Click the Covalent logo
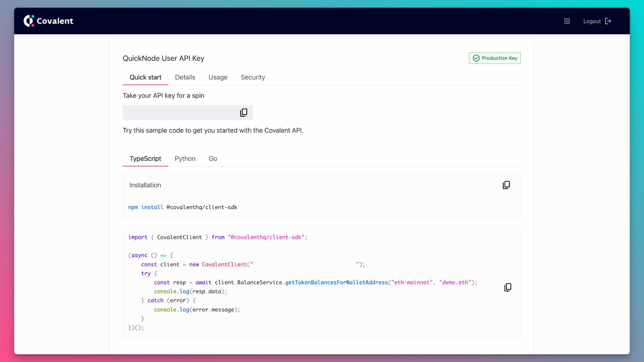 [x=48, y=21]
